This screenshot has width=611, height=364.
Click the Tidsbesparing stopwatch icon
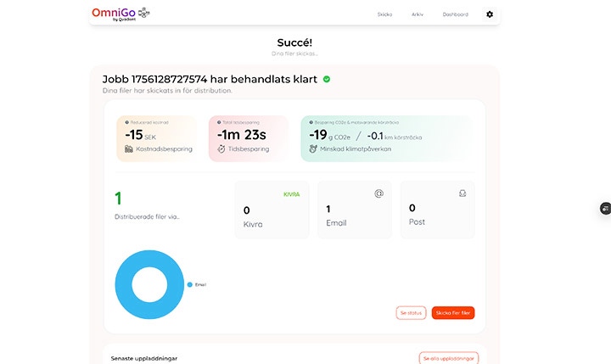click(x=221, y=149)
